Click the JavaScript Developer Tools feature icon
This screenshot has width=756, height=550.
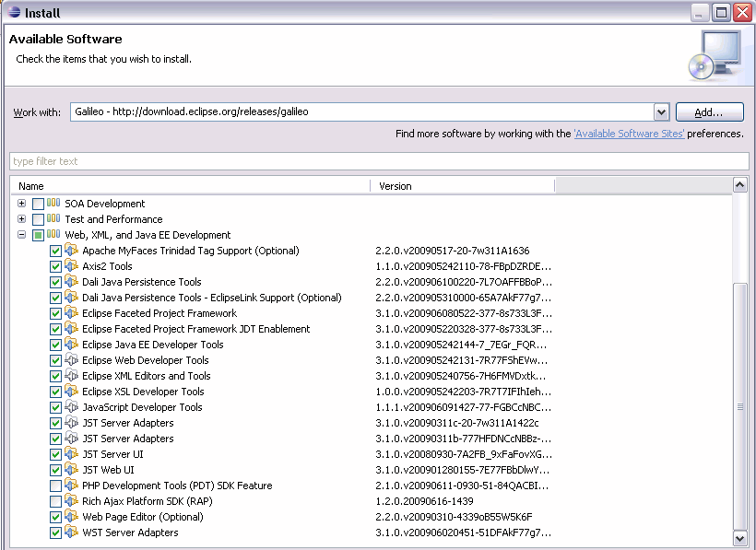[x=71, y=407]
